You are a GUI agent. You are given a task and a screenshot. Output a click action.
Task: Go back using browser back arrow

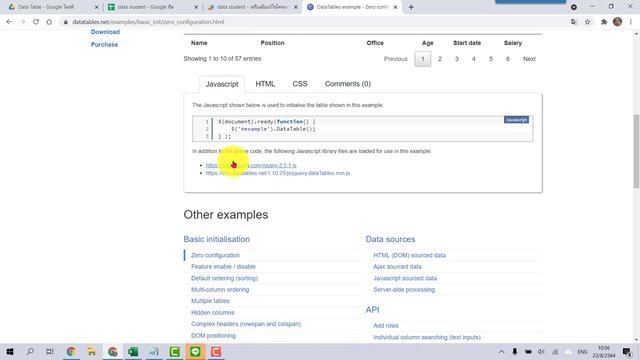[9, 22]
